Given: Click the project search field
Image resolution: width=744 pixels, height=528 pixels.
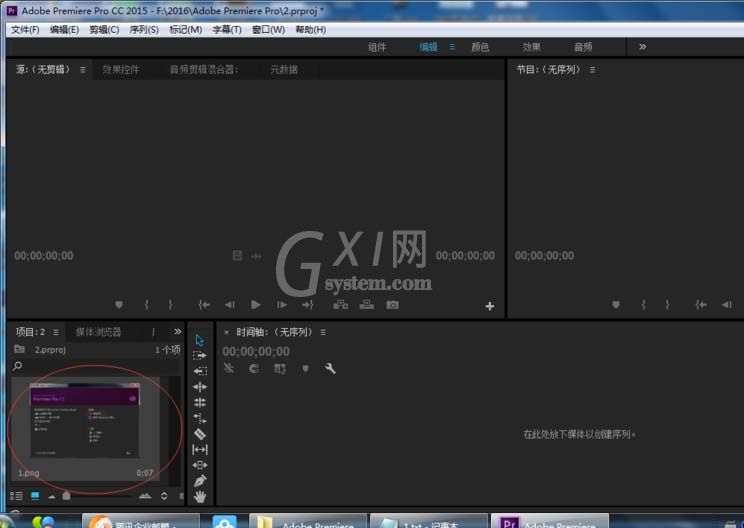Looking at the screenshot, I should [x=97, y=366].
